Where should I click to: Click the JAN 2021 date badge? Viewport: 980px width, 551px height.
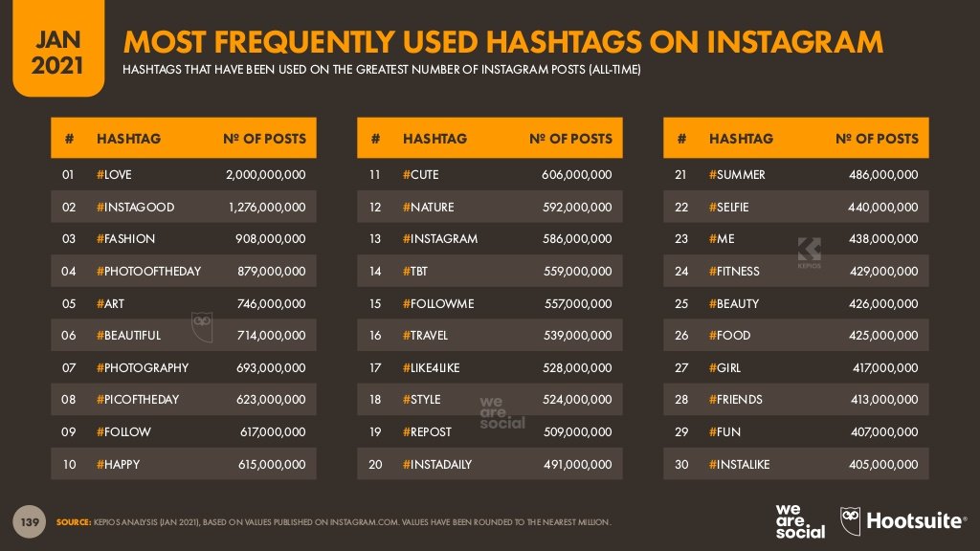click(x=58, y=48)
